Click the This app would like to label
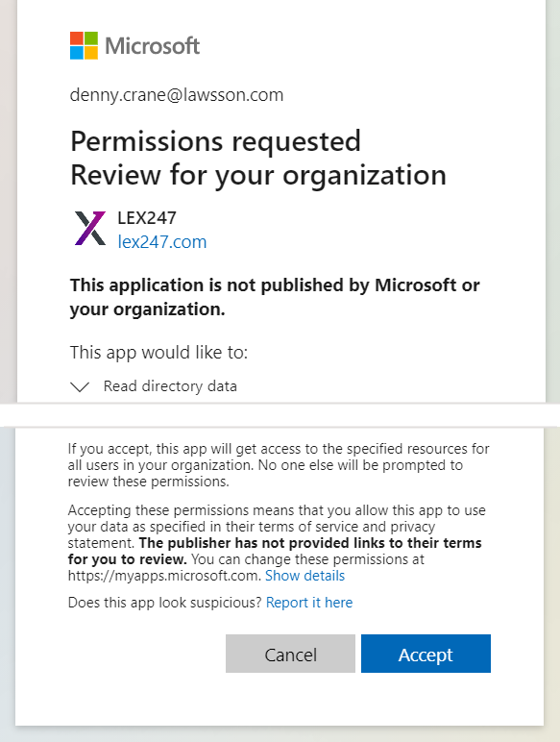 158,353
